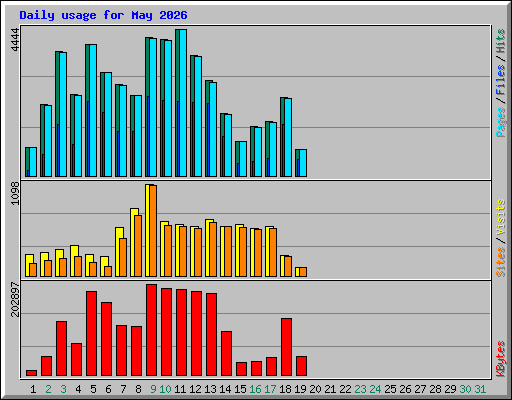Image resolution: width=512 pixels, height=400 pixels.
Task: Select the red KBytes bar for day 9
Action: [151, 330]
